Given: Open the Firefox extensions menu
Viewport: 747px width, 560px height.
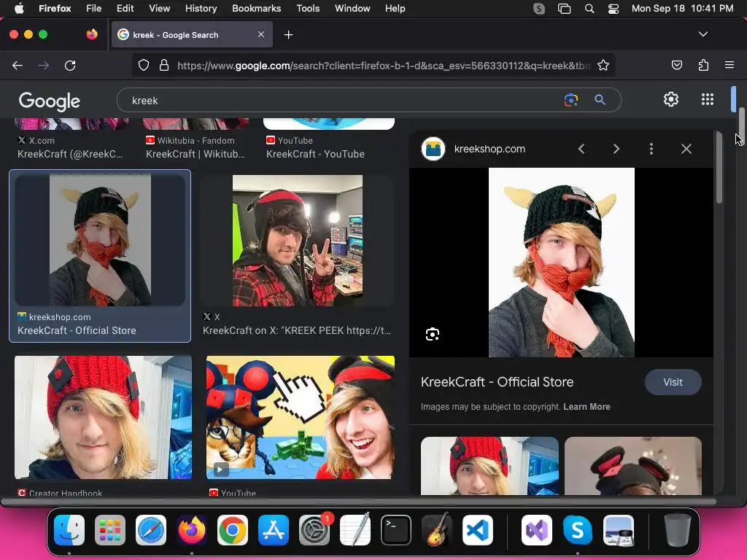Looking at the screenshot, I should point(703,65).
